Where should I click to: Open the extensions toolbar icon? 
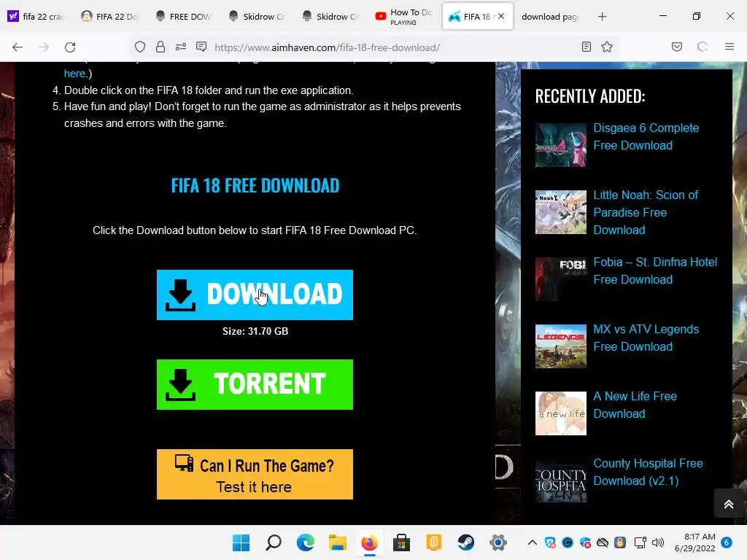pos(703,47)
